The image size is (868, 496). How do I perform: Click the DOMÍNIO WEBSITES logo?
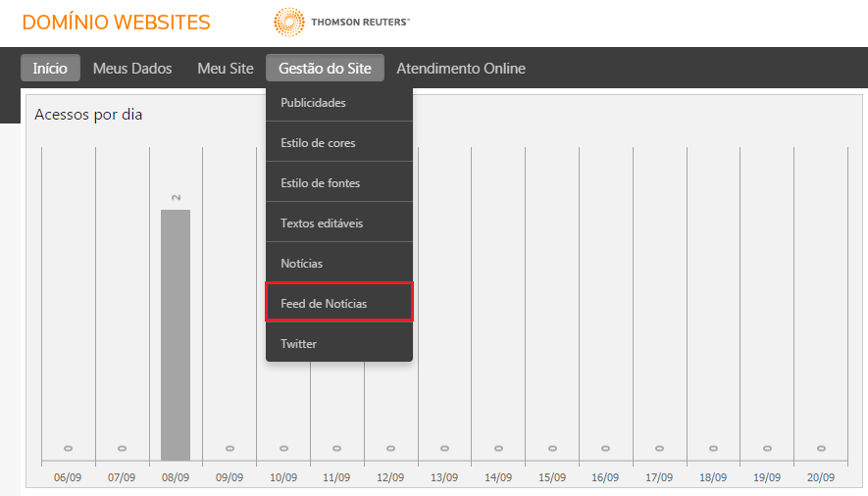pos(117,23)
